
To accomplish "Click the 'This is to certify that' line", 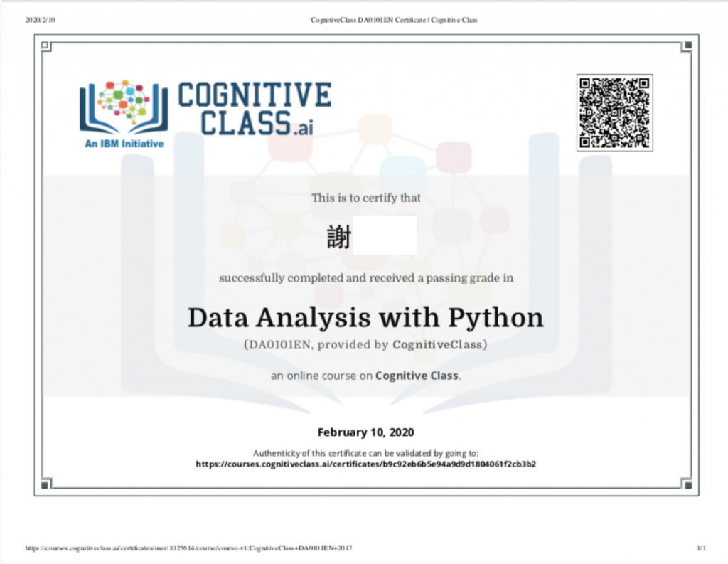I will [x=366, y=198].
